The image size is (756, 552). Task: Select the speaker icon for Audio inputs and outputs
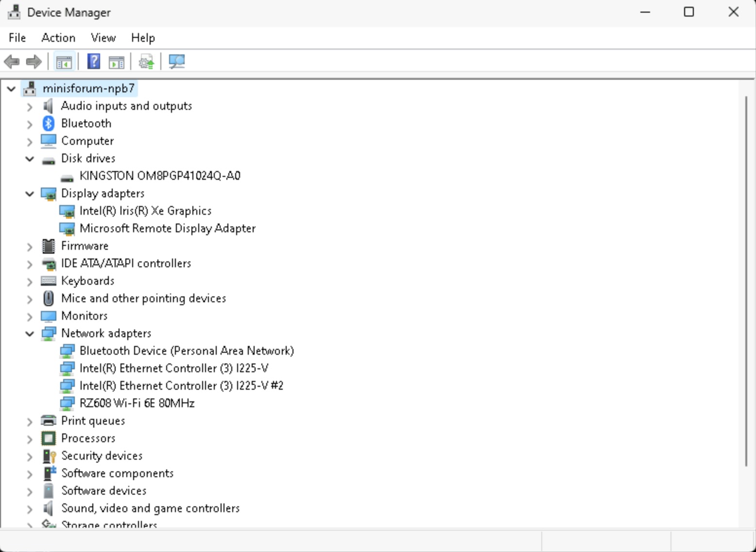pyautogui.click(x=48, y=106)
